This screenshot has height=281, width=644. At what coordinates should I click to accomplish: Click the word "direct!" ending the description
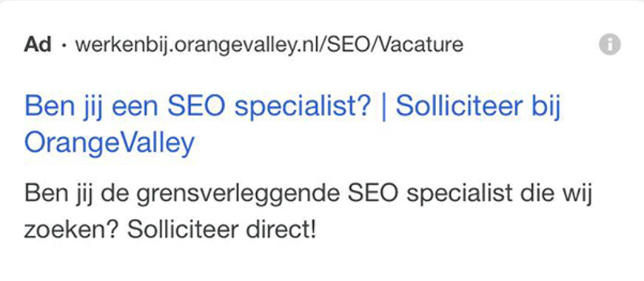(281, 231)
